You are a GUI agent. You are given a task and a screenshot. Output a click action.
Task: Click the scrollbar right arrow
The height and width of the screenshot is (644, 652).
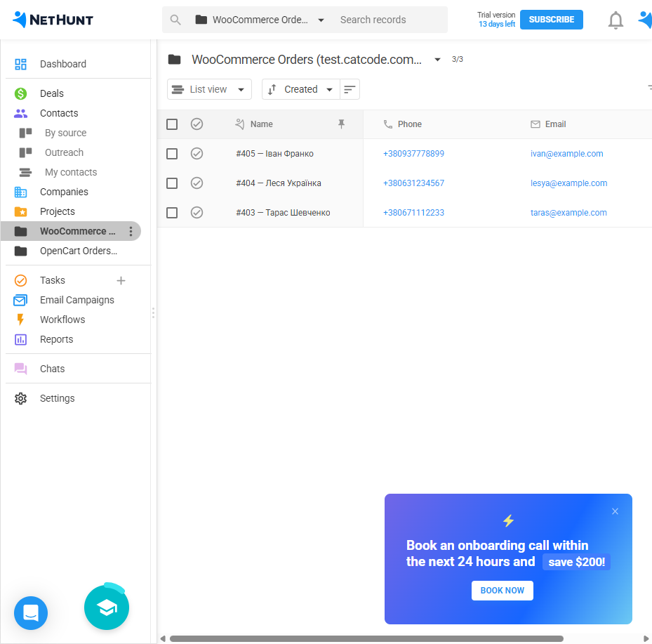[646, 638]
